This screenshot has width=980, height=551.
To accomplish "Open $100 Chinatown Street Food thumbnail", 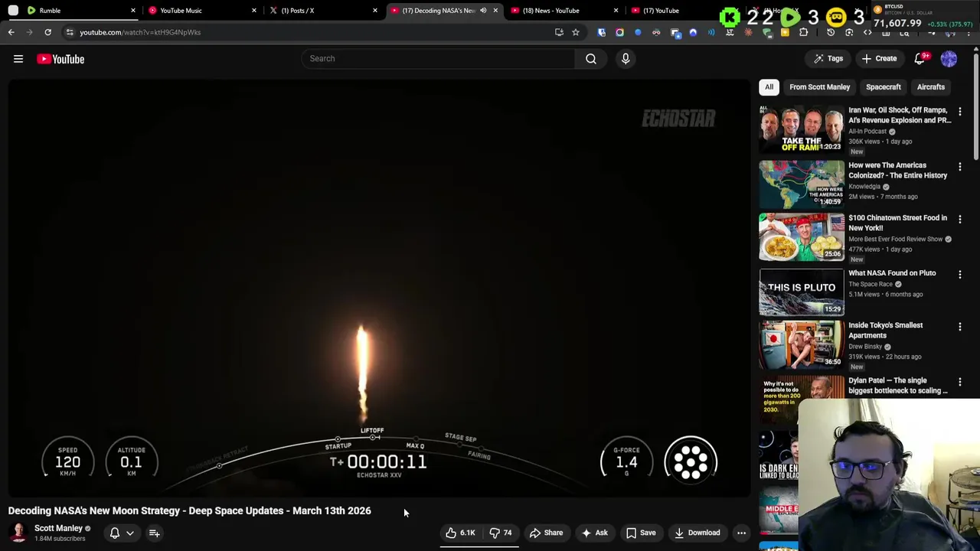I will (x=801, y=236).
